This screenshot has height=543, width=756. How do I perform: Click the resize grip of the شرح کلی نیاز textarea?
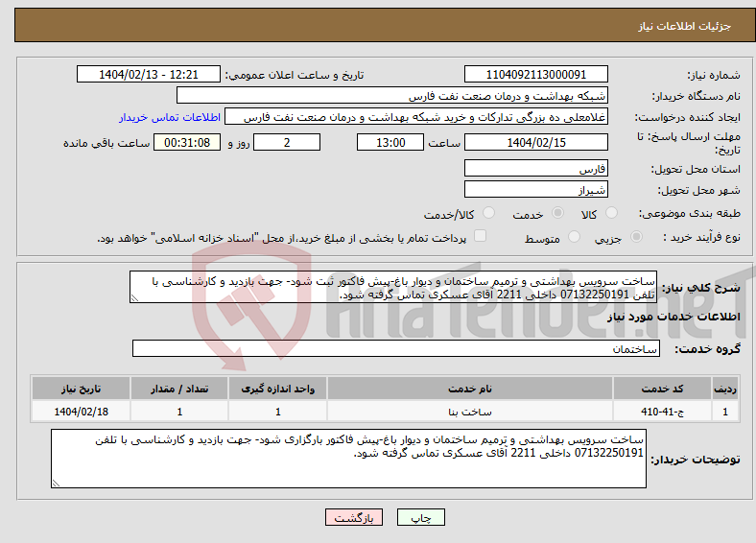click(134, 298)
